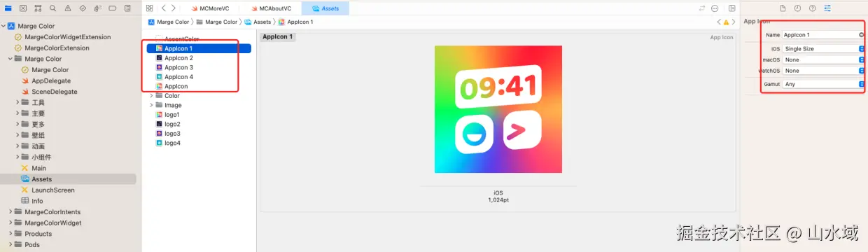Click the related items grid icon
The height and width of the screenshot is (252, 868).
tap(149, 8)
